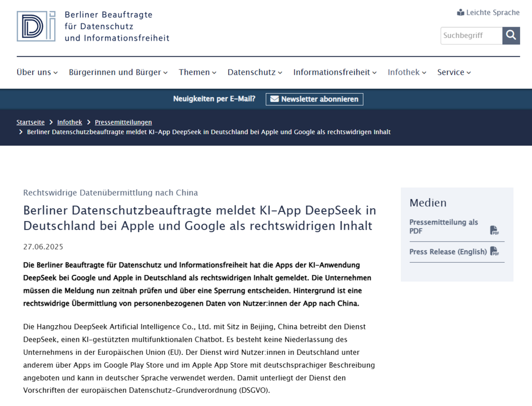
Task: Expand the Datenschutz dropdown chevron
Action: click(x=280, y=72)
